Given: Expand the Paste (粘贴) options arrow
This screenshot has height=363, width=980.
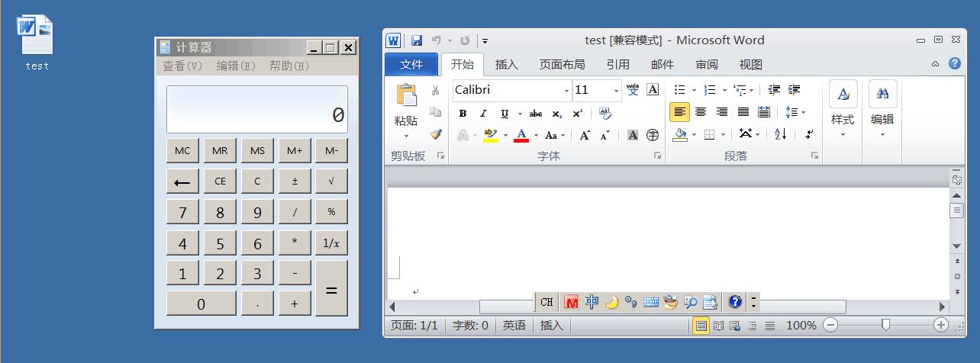Looking at the screenshot, I should point(406,137).
